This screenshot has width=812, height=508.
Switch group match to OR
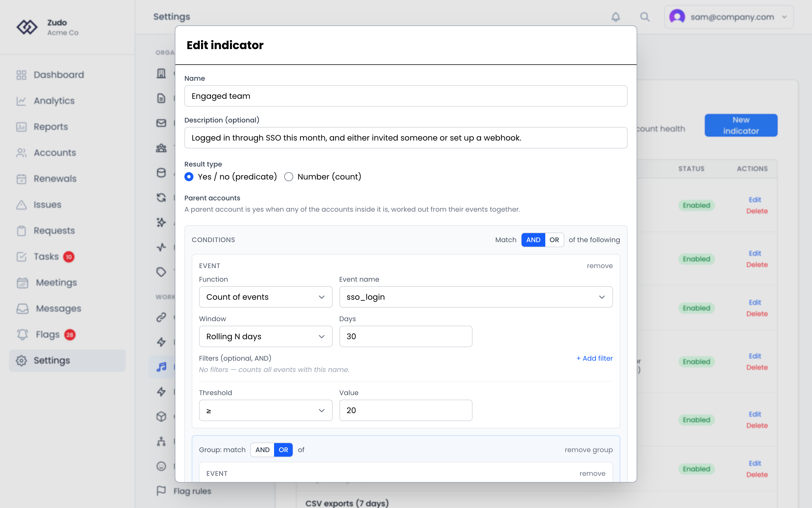[x=284, y=450]
